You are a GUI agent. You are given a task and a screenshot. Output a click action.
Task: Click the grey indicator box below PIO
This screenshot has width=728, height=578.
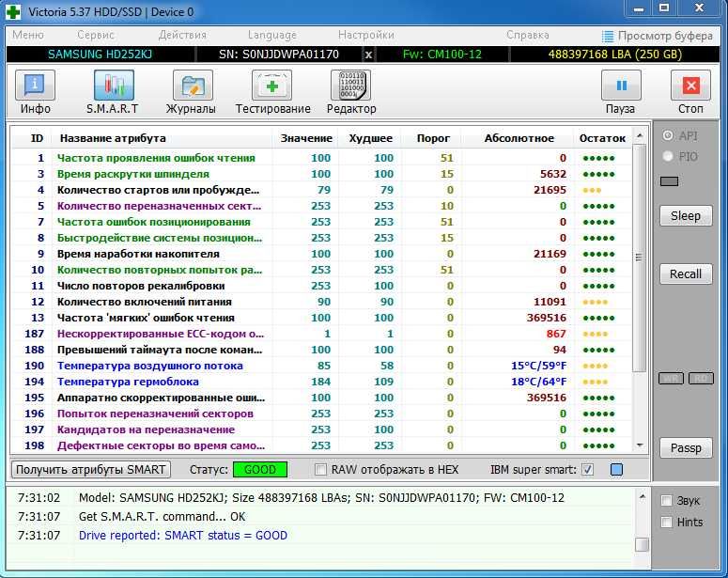coord(669,181)
